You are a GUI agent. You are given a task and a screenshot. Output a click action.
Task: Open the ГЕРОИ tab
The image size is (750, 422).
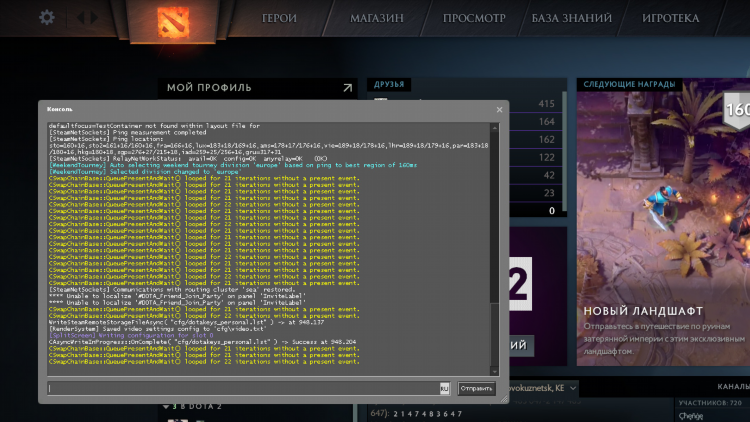click(279, 18)
